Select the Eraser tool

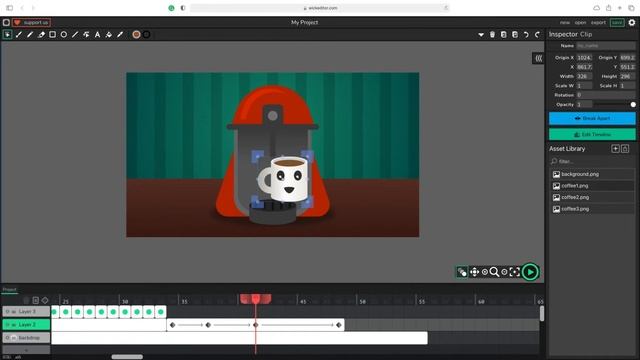tap(41, 35)
